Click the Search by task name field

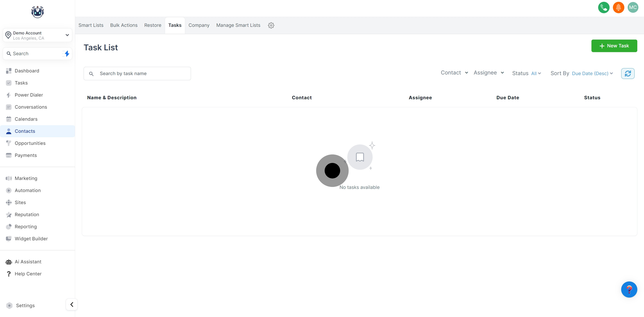(142, 74)
